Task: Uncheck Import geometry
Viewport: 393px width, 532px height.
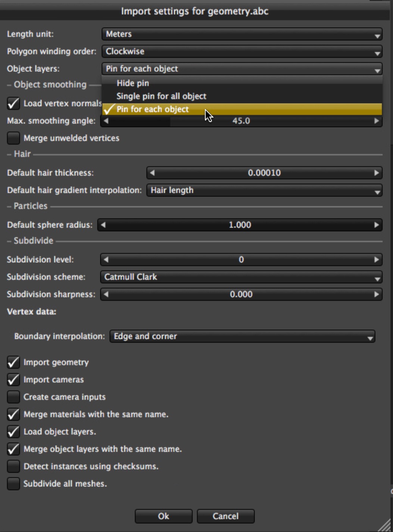Action: [13, 362]
